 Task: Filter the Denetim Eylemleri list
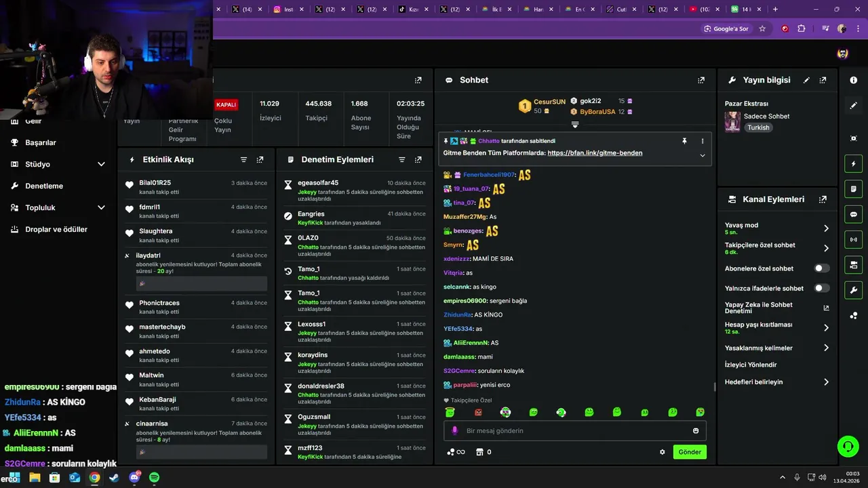pyautogui.click(x=401, y=160)
